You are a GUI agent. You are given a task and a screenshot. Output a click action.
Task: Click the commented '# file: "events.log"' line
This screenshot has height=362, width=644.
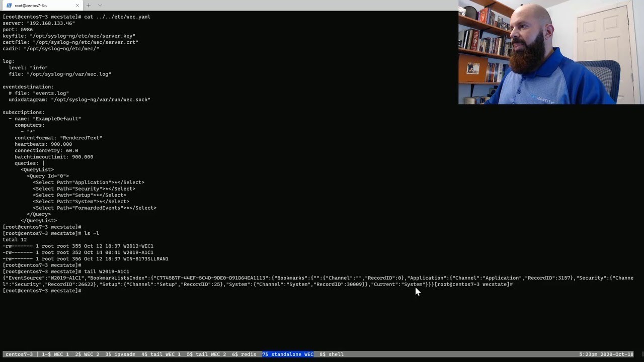pyautogui.click(x=39, y=93)
